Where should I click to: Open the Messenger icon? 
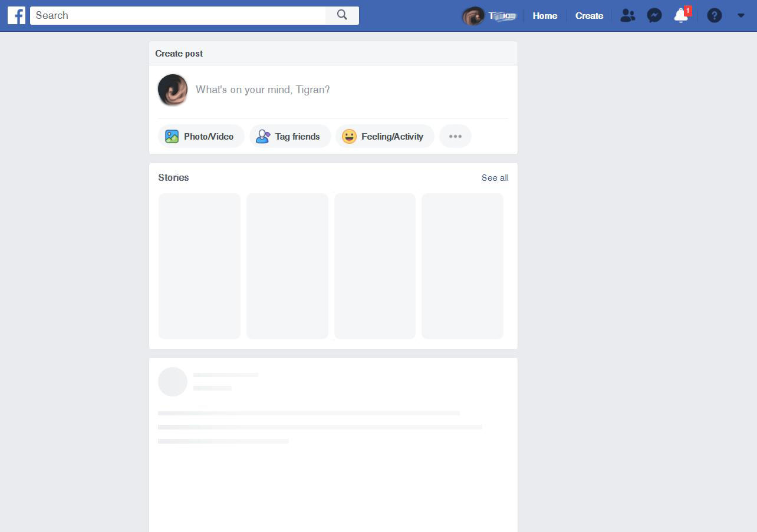[x=654, y=16]
